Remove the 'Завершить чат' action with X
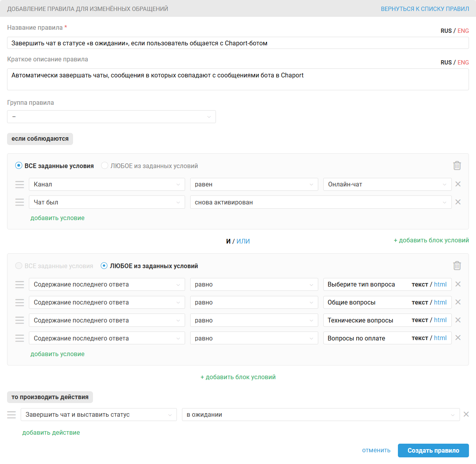This screenshot has width=476, height=464. (466, 414)
